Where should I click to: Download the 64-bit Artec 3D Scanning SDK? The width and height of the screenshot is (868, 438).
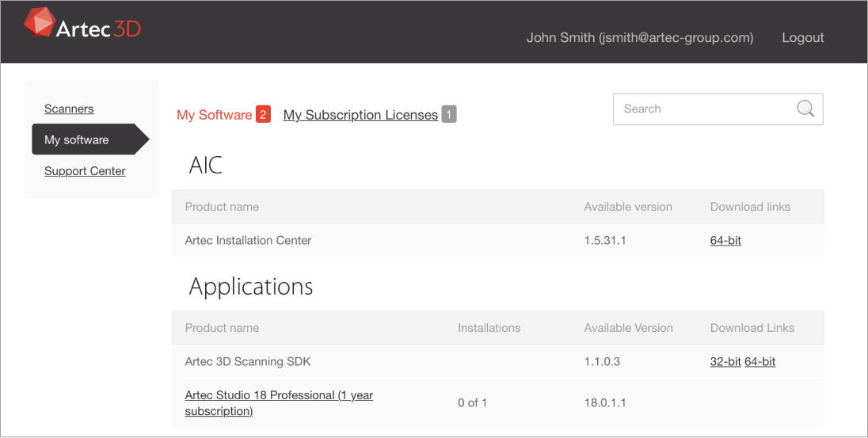pyautogui.click(x=759, y=362)
